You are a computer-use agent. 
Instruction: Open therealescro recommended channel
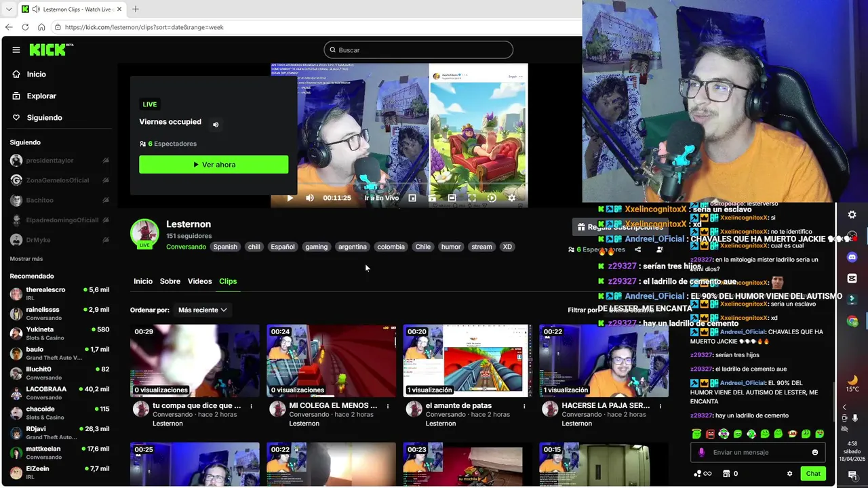point(60,293)
